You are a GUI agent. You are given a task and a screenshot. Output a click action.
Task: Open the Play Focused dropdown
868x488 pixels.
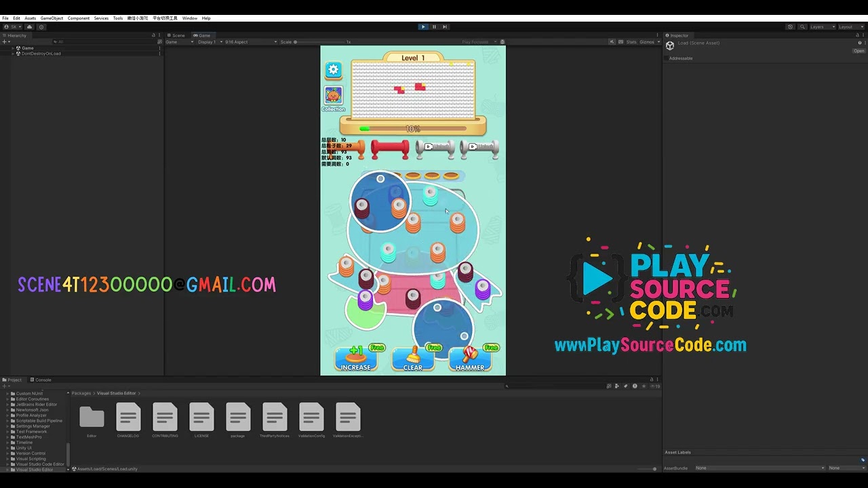click(x=479, y=42)
